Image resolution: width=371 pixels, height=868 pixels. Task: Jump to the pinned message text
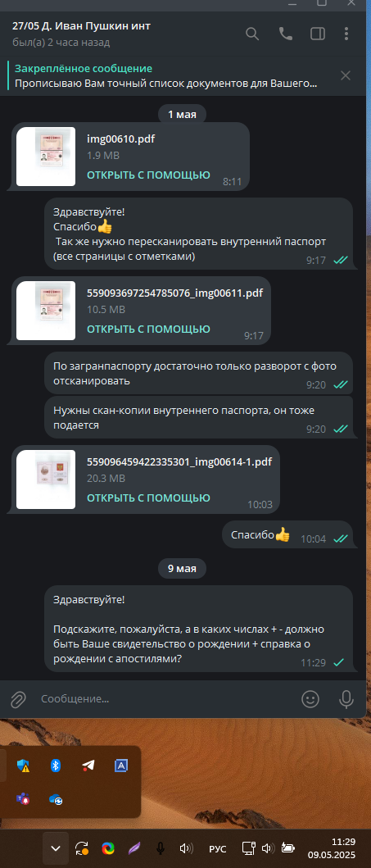(x=166, y=84)
